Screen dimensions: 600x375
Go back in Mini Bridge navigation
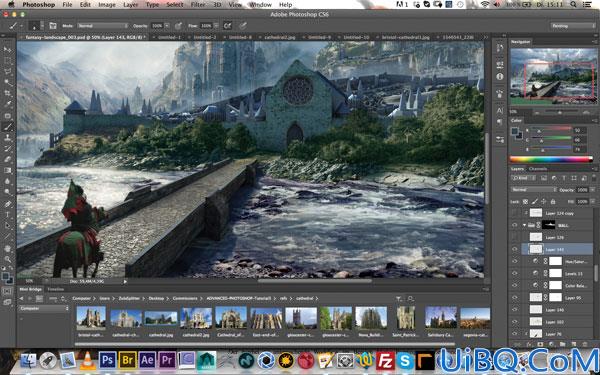pos(21,298)
